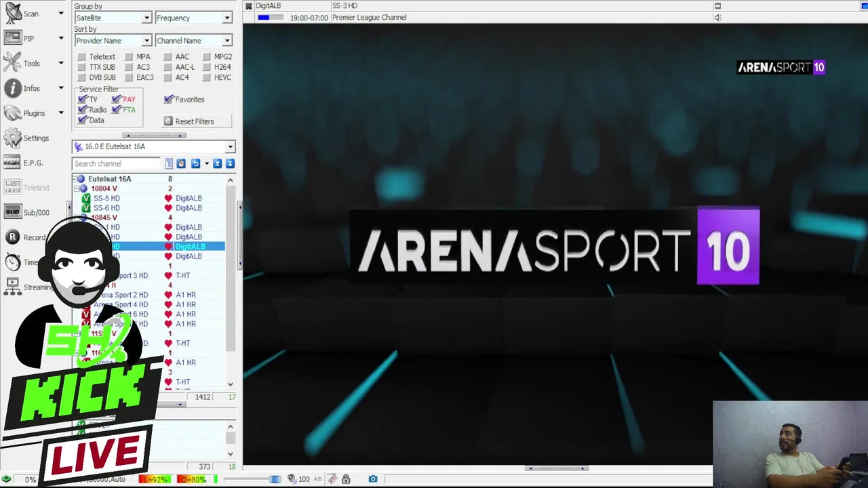The image size is (868, 488).
Task: Click the window layout icon in the top info bar
Action: (x=717, y=6)
